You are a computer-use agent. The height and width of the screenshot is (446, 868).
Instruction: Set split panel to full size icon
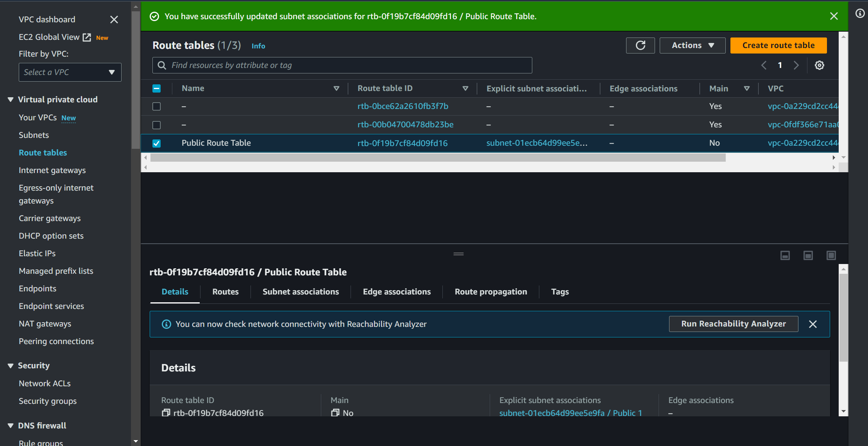pyautogui.click(x=831, y=255)
